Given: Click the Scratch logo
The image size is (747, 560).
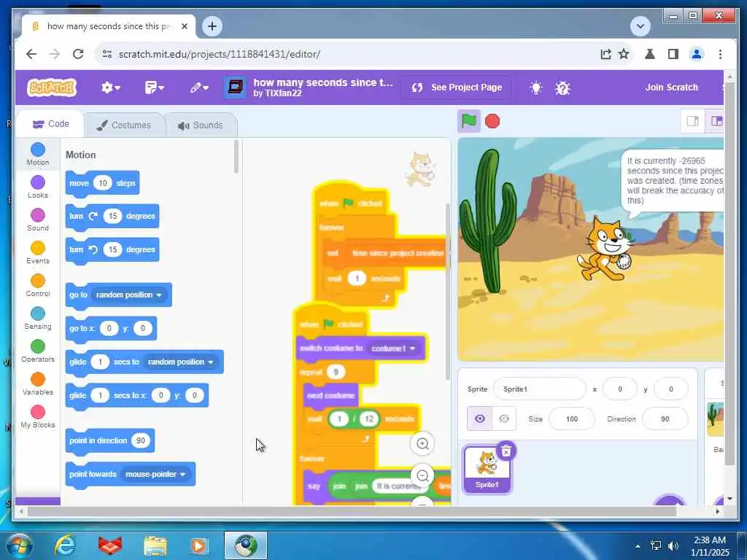Looking at the screenshot, I should coord(52,87).
